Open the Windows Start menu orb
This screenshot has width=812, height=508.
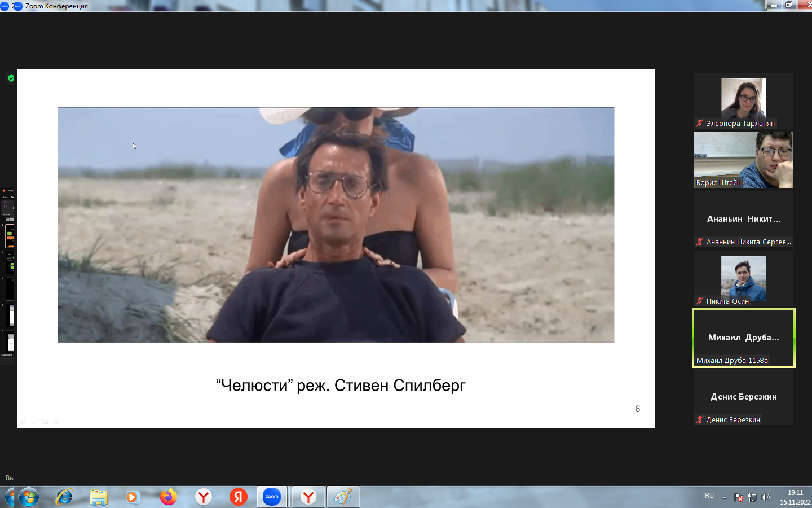point(28,497)
